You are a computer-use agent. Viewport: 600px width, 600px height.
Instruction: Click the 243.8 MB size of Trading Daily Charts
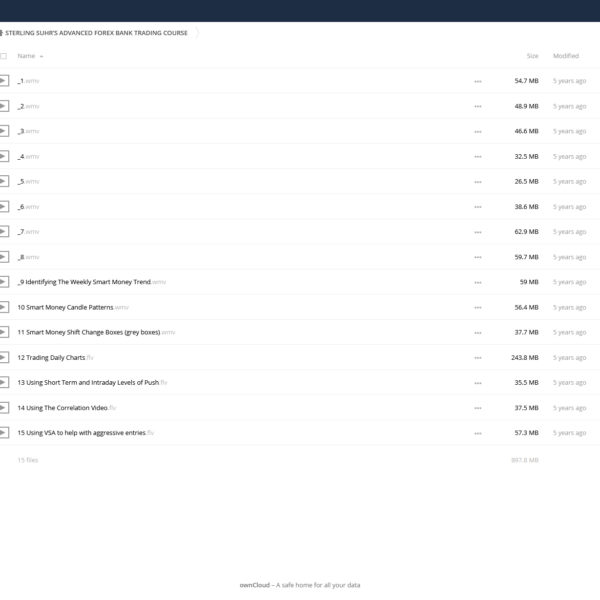tap(525, 357)
